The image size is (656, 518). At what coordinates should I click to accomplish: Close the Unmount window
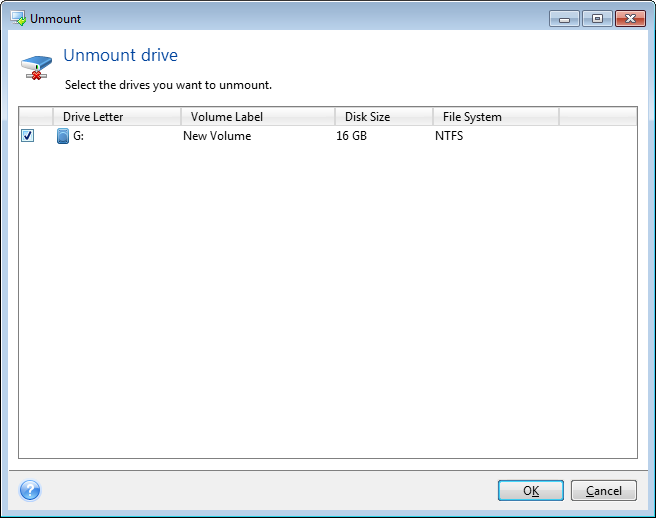630,18
